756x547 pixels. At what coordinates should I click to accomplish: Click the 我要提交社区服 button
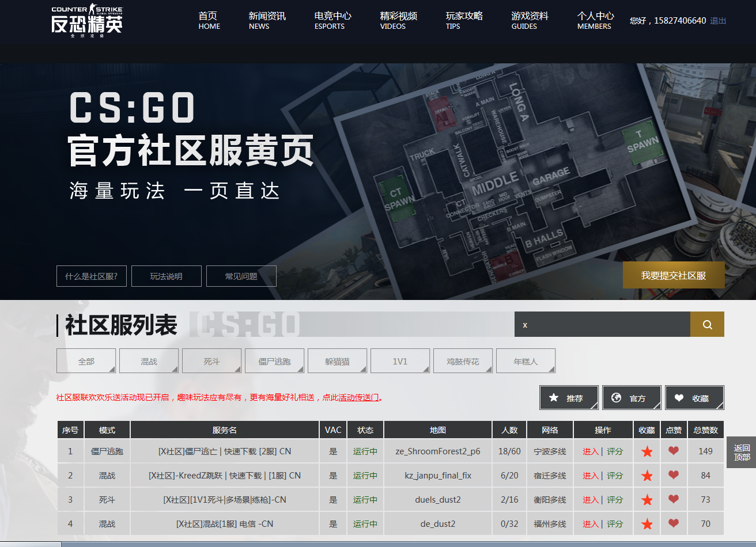(673, 275)
